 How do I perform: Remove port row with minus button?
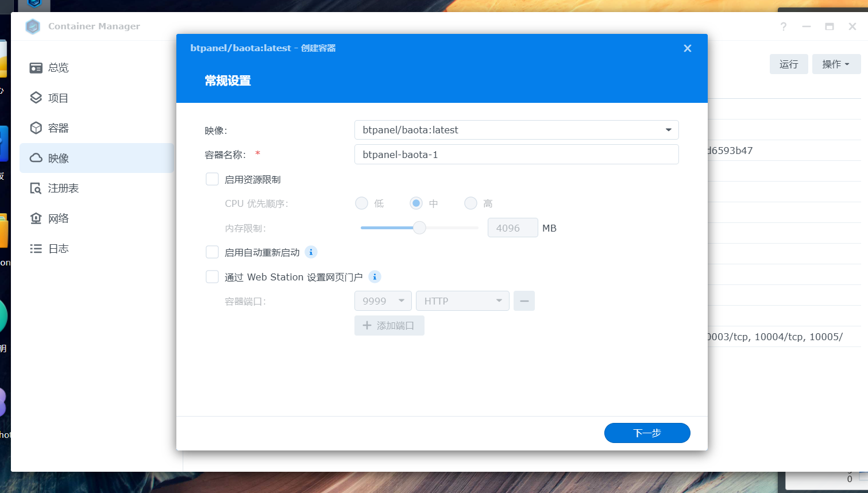(x=524, y=301)
